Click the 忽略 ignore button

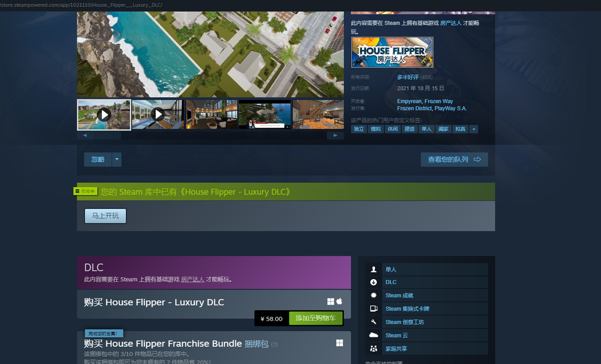[98, 159]
